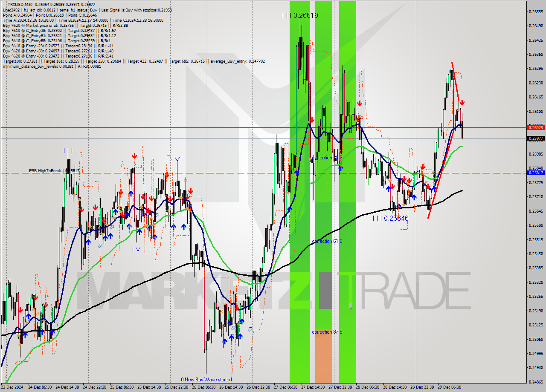Click the 'I I I 0.26519' wave label

pos(300,15)
